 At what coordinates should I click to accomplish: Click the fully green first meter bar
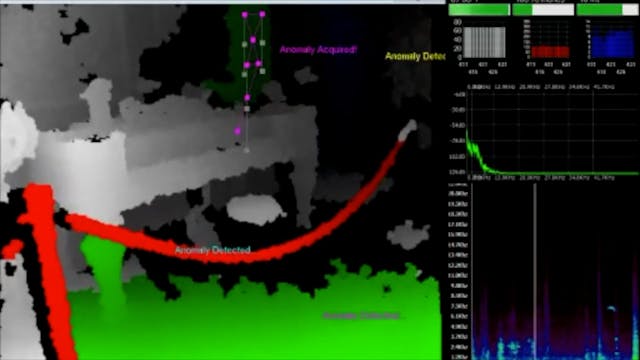[479, 10]
